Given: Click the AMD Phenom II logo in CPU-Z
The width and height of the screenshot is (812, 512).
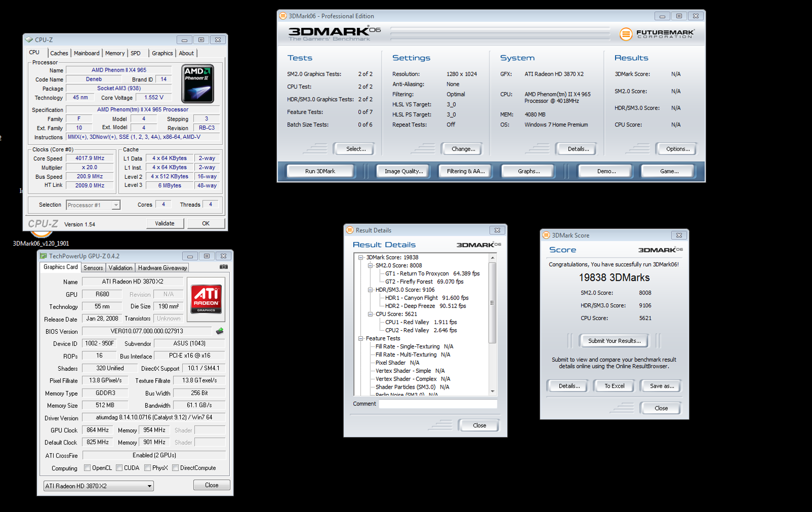Looking at the screenshot, I should [x=198, y=84].
